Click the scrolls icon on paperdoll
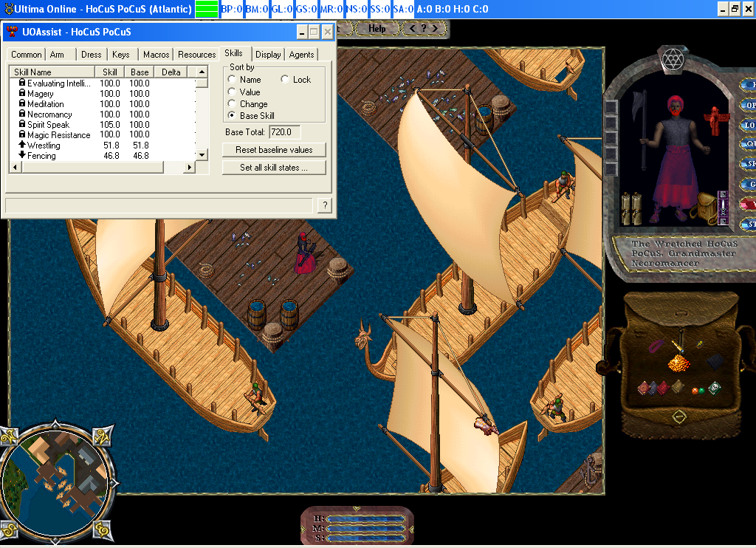The width and height of the screenshot is (756, 548). point(632,208)
